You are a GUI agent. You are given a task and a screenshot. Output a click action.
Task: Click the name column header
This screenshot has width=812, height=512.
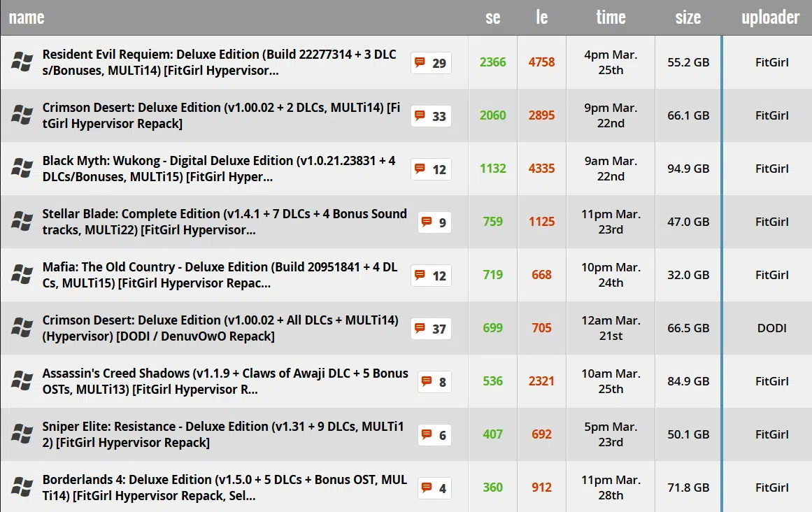26,17
